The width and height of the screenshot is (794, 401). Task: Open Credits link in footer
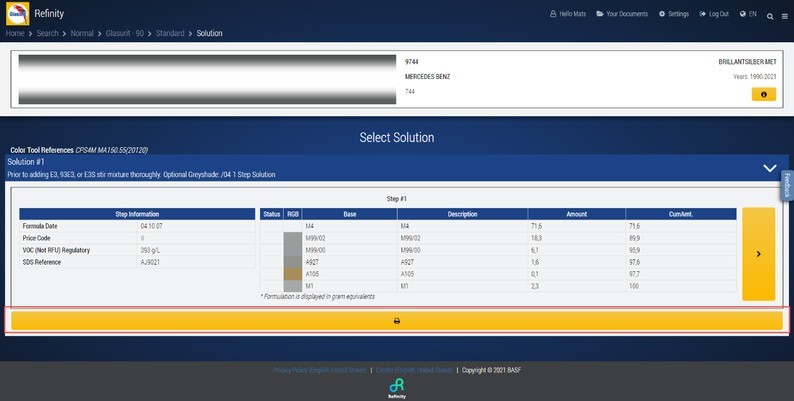[414, 370]
